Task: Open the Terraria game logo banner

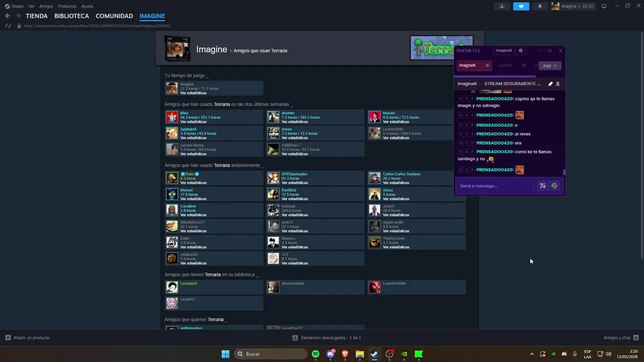Action: click(x=442, y=48)
